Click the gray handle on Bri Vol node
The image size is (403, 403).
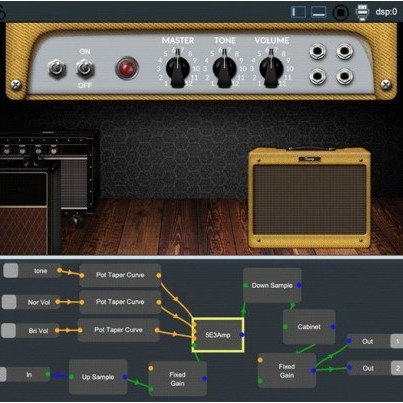[8, 331]
